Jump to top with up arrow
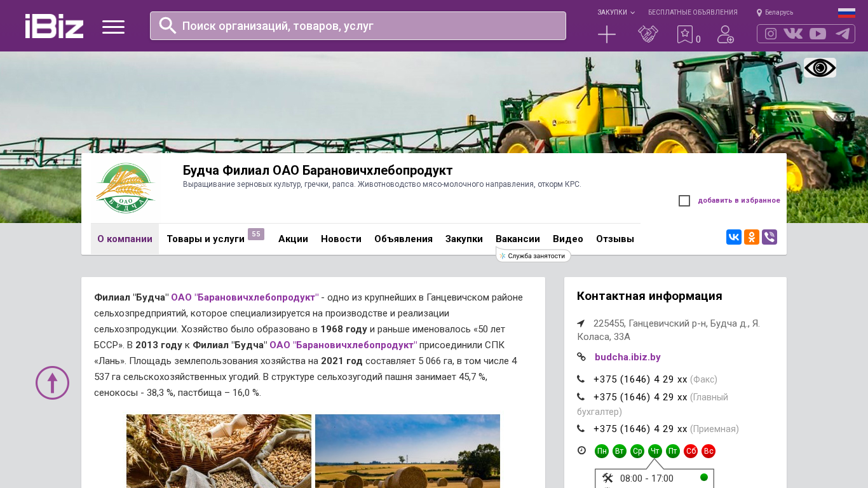This screenshot has width=868, height=488. click(52, 383)
